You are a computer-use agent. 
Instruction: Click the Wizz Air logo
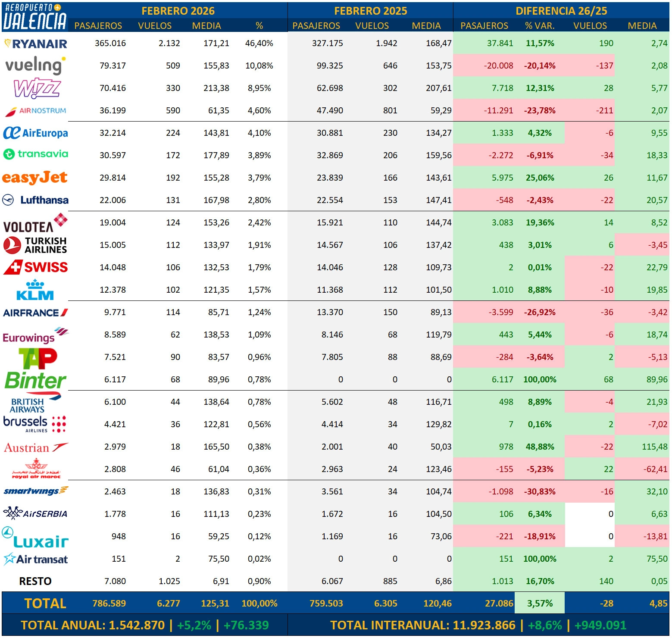point(37,88)
